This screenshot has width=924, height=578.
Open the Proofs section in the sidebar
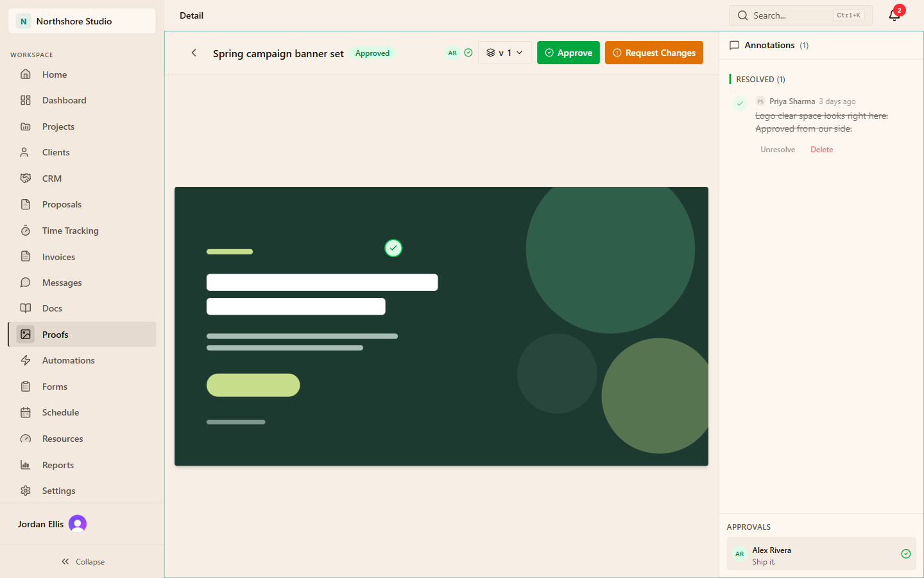[82, 335]
